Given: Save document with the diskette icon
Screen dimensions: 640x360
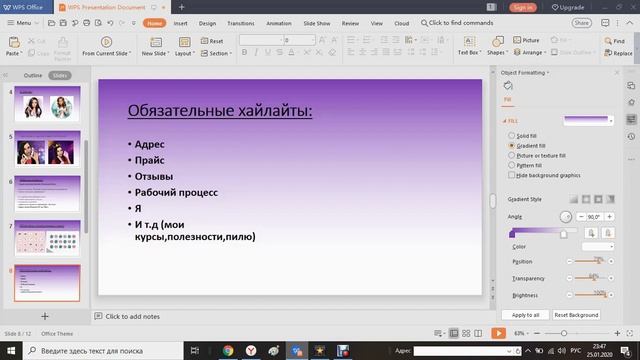Looking at the screenshot, I should click(x=63, y=23).
